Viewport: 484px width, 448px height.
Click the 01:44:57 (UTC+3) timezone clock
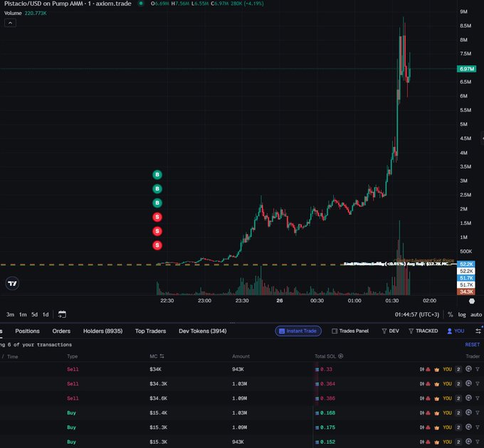click(x=416, y=314)
